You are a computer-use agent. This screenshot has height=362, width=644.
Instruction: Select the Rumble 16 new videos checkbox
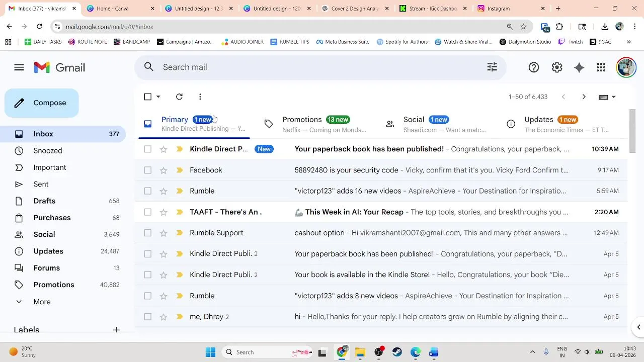click(x=147, y=191)
